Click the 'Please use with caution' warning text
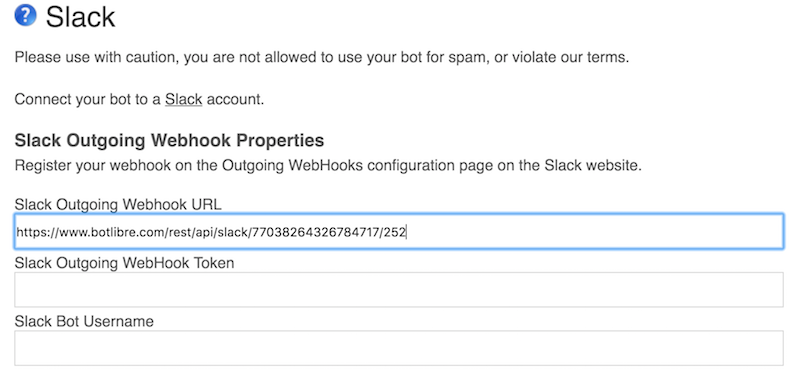Viewport: 800px width, 385px height. tap(321, 57)
